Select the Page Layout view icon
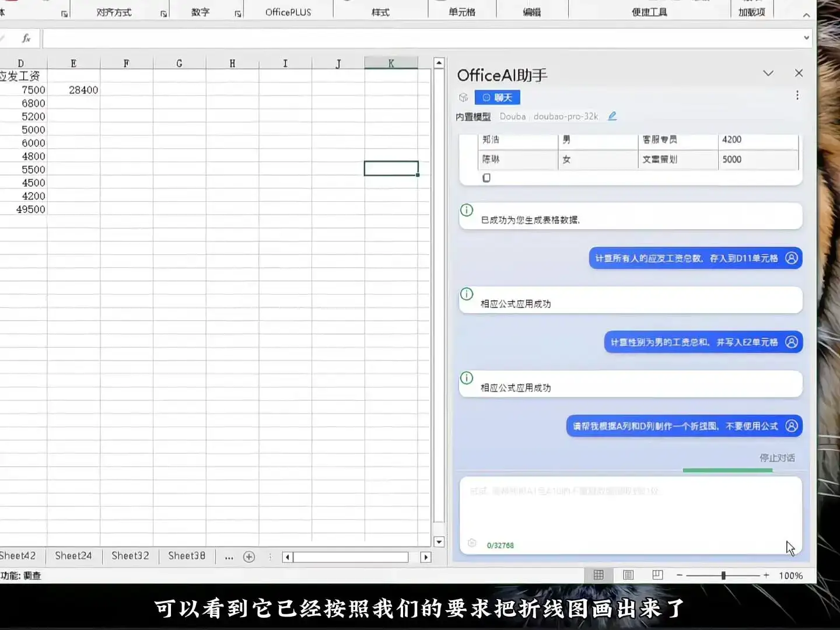The width and height of the screenshot is (840, 630). (x=628, y=575)
